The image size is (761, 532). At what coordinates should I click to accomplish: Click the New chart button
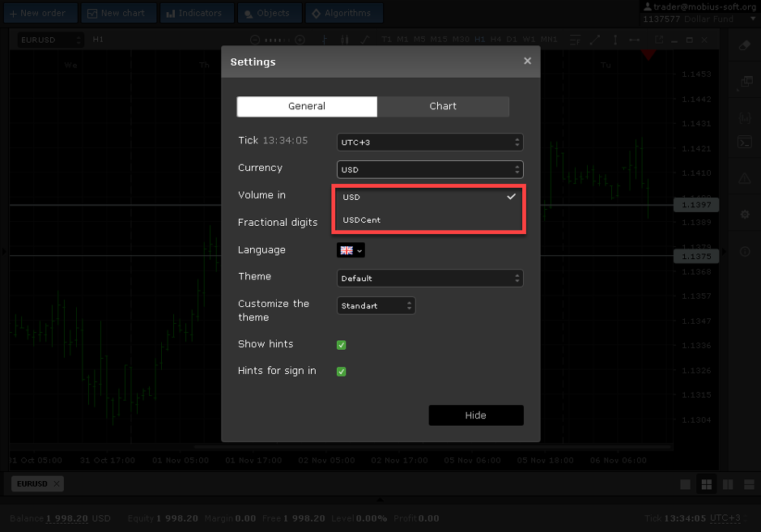pos(119,13)
